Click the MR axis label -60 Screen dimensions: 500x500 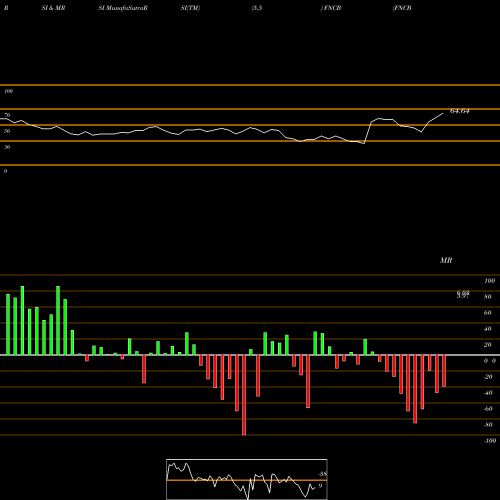[488, 409]
